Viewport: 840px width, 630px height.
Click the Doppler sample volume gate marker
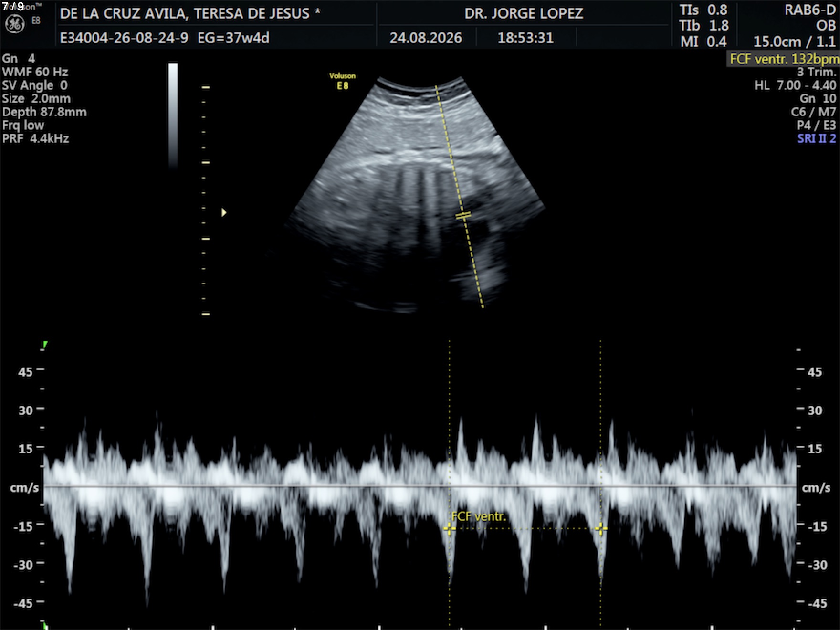(463, 215)
